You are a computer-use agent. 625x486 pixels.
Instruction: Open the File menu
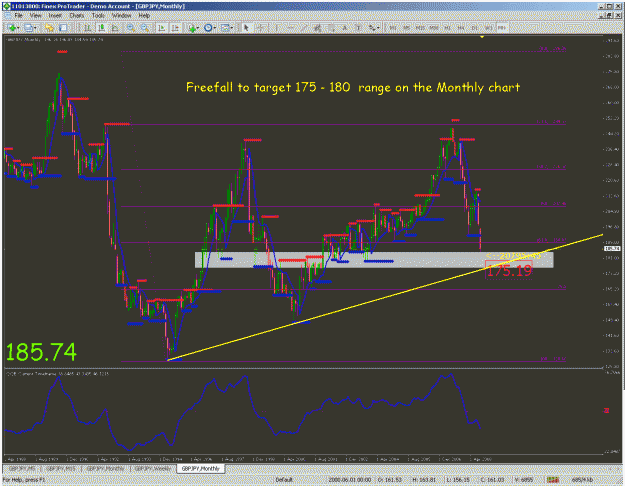pos(18,16)
